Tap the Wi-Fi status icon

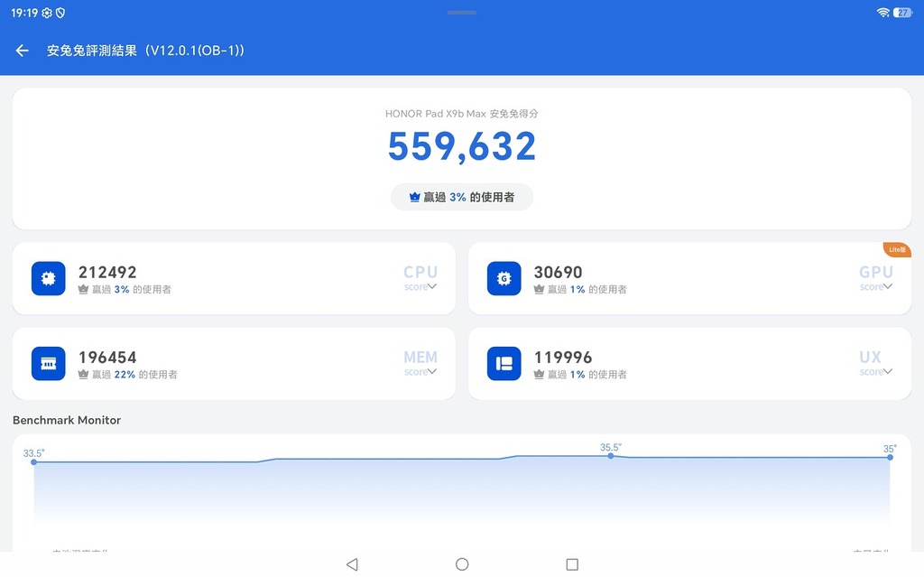[x=882, y=13]
